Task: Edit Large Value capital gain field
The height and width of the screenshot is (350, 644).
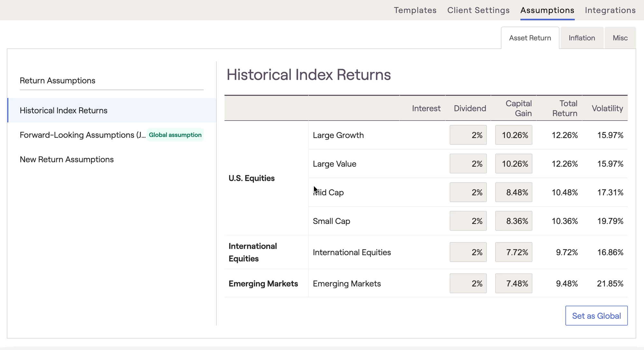Action: tap(513, 164)
